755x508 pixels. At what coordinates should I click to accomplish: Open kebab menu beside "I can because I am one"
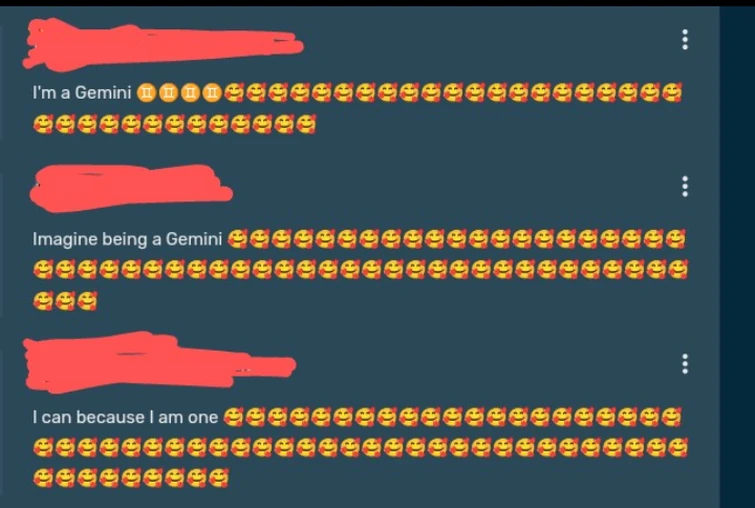[x=685, y=364]
